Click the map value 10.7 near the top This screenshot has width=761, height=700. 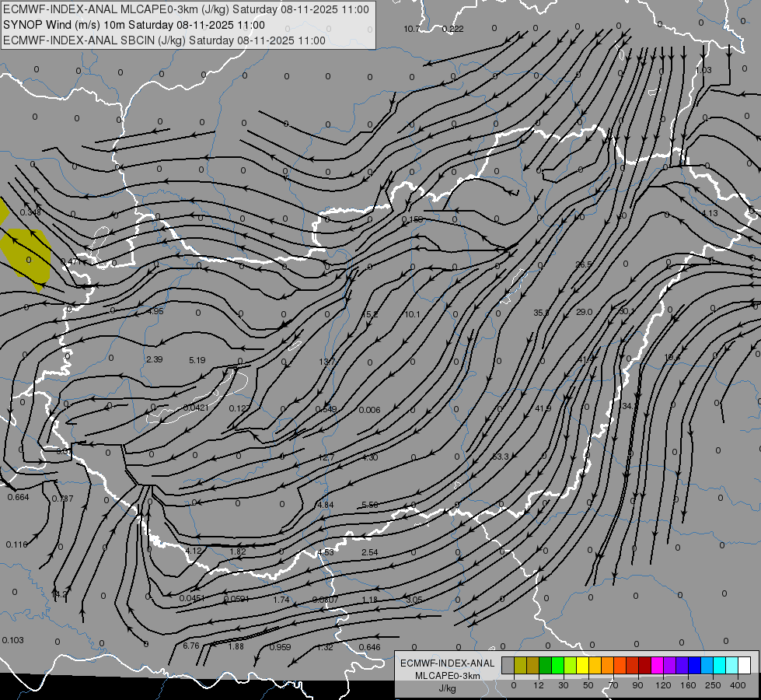click(411, 29)
